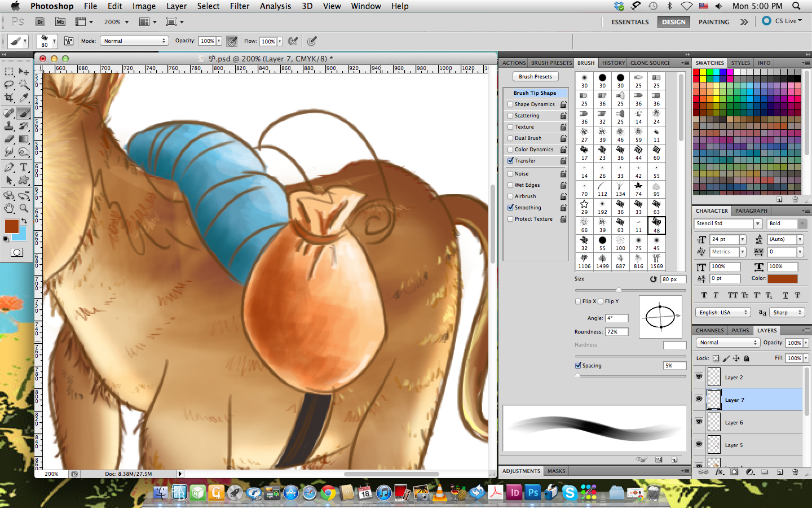Select the Hand tool
The height and width of the screenshot is (508, 812).
(9, 208)
